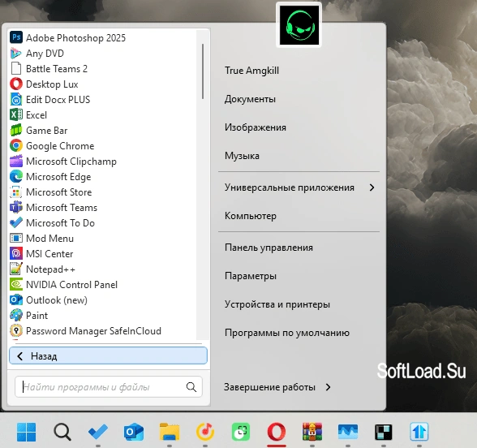Image resolution: width=477 pixels, height=448 pixels.
Task: Launch Google Chrome from the program list
Action: tap(52, 146)
